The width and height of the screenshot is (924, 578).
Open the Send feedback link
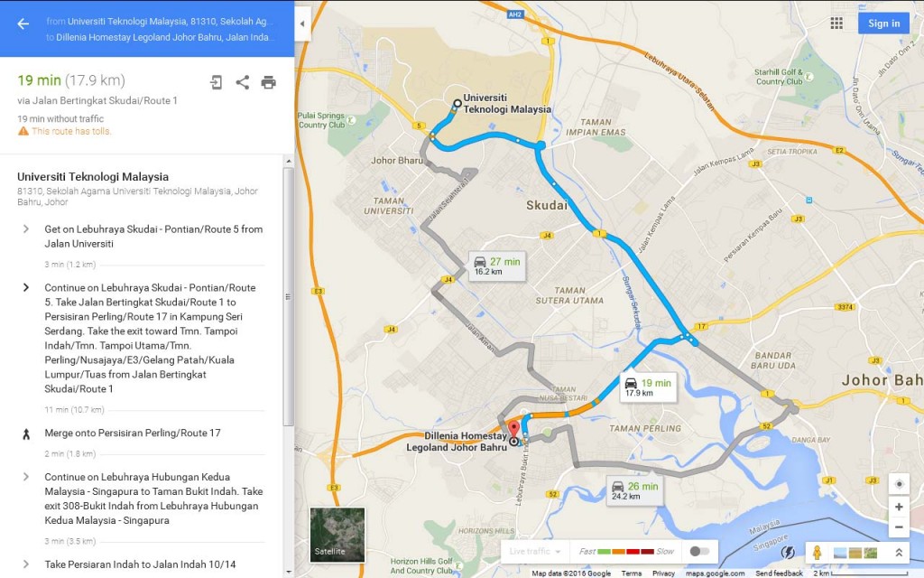pos(779,573)
